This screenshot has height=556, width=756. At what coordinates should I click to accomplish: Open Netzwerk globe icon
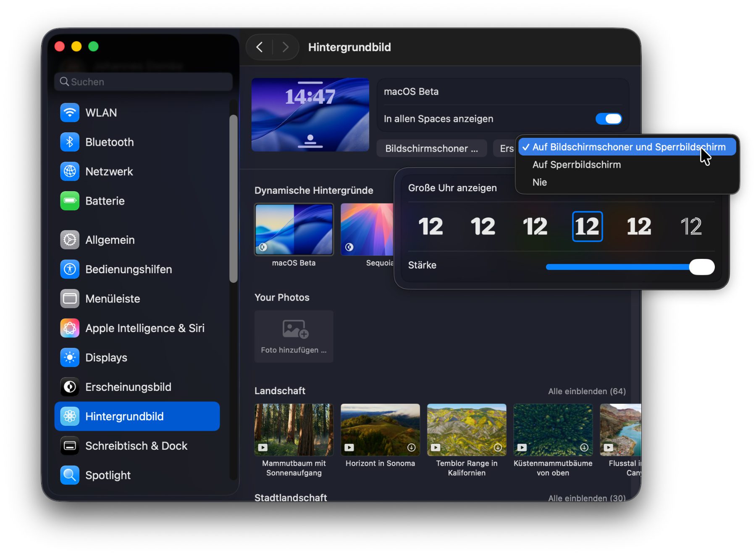[x=70, y=171]
